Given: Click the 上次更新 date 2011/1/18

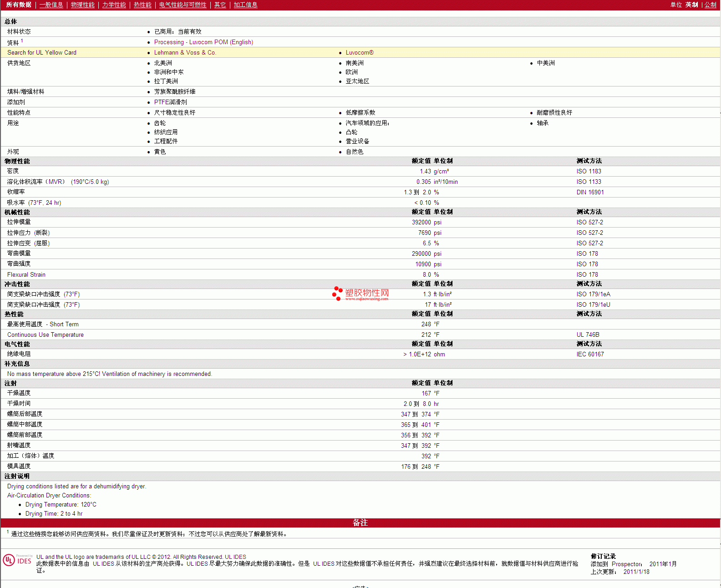Looking at the screenshot, I should pos(636,572).
